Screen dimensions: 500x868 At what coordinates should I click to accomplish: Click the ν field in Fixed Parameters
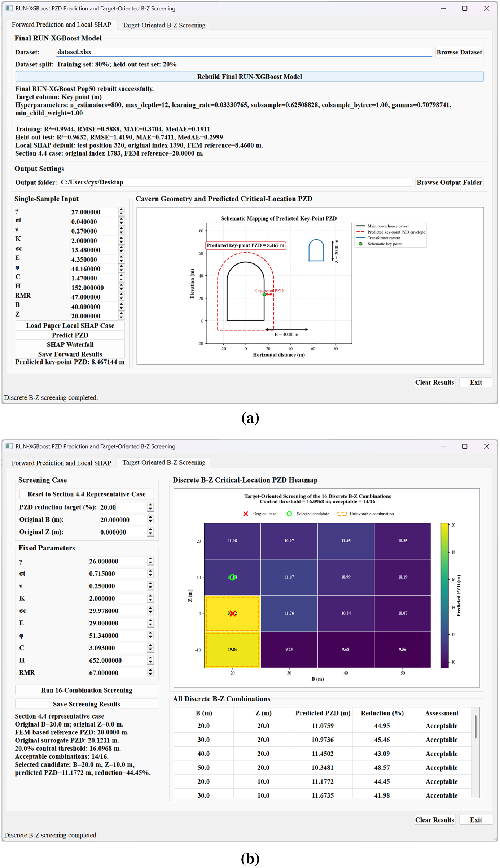[x=118, y=586]
